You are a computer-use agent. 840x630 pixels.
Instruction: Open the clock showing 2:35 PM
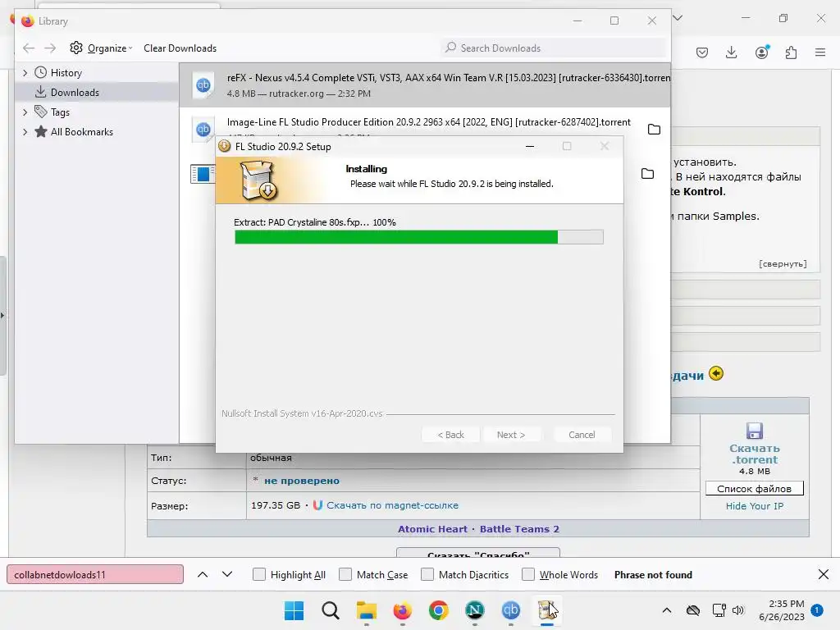click(x=782, y=610)
